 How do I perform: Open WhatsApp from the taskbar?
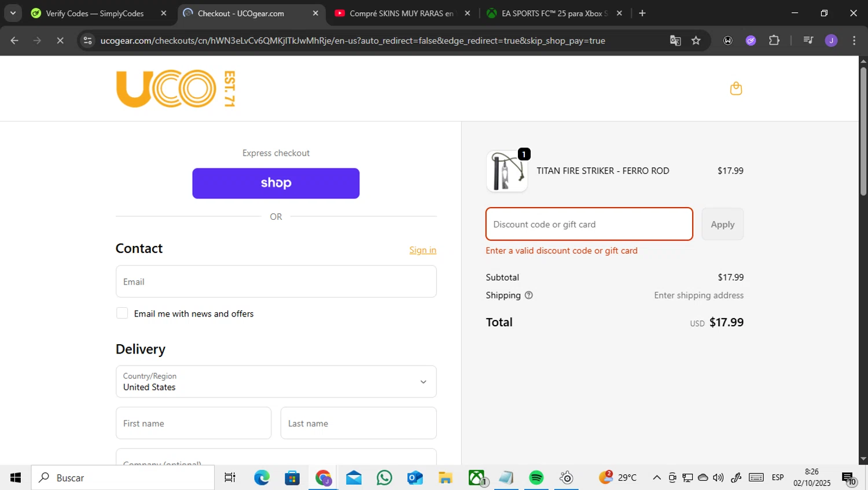point(384,478)
